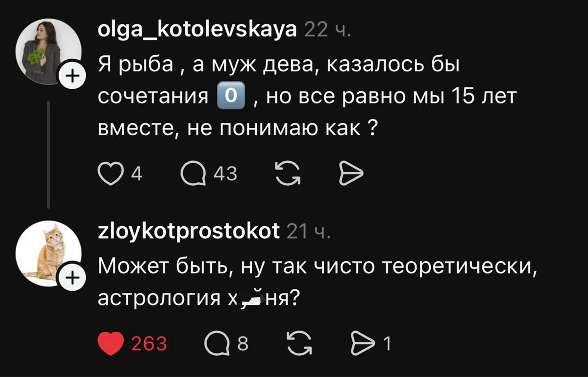Open the orange cat avatar of zloykotprostokot
The image size is (588, 377).
46,252
